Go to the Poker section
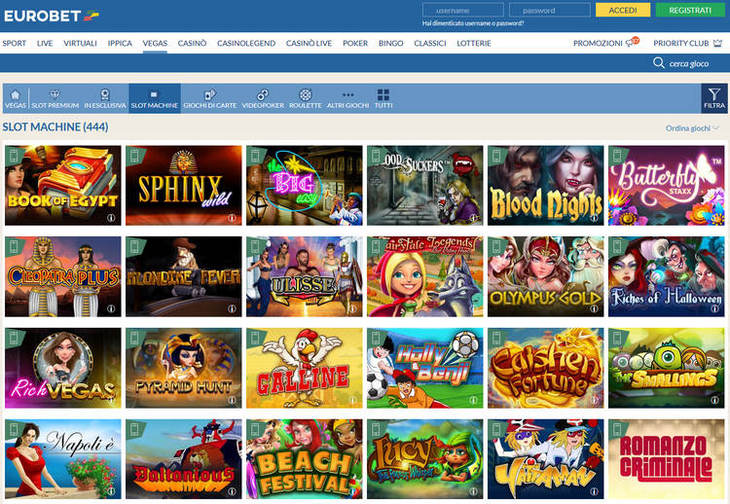This screenshot has height=504, width=730. point(355,43)
